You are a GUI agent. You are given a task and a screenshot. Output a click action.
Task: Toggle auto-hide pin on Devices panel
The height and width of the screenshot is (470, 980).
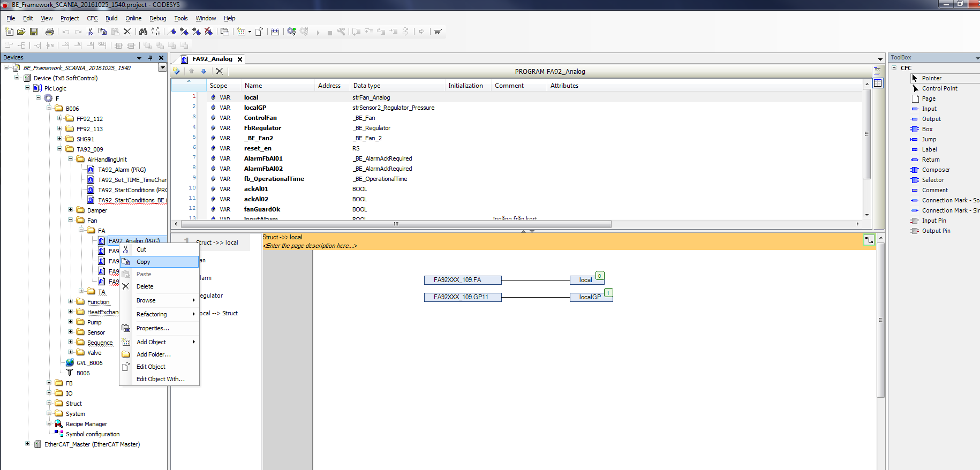click(x=150, y=57)
